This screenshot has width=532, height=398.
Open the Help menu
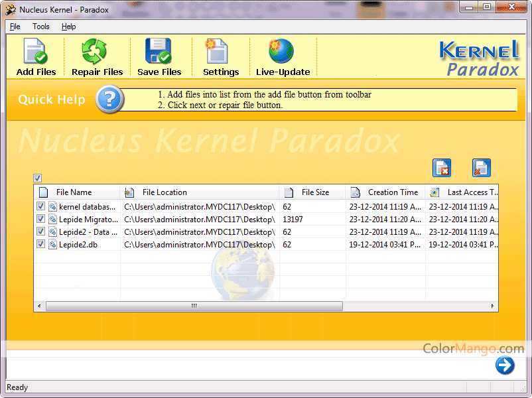tap(68, 27)
